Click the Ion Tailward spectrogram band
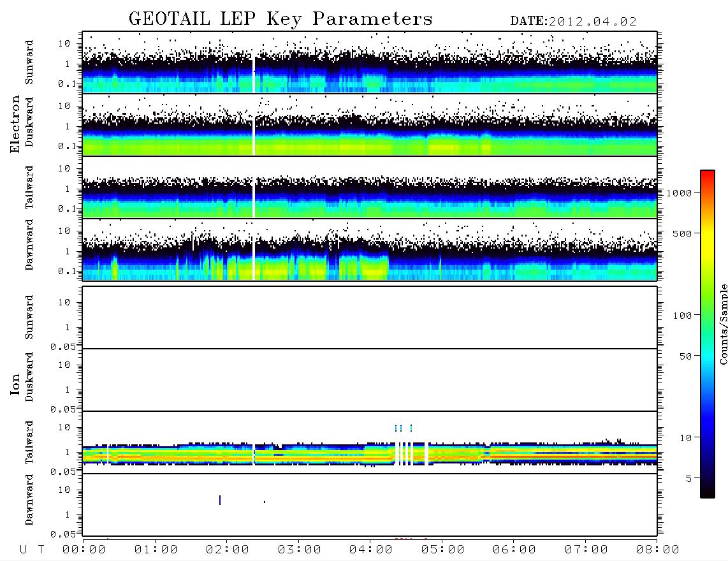The width and height of the screenshot is (728, 561). pos(370,454)
